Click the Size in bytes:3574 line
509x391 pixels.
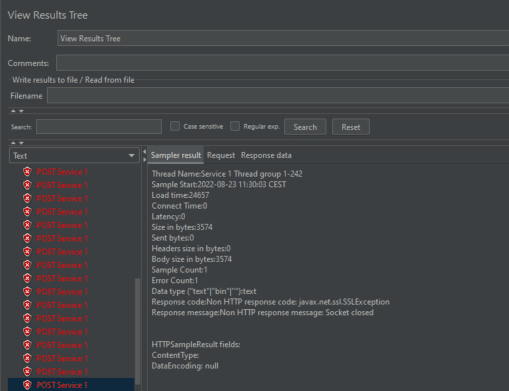click(x=182, y=227)
